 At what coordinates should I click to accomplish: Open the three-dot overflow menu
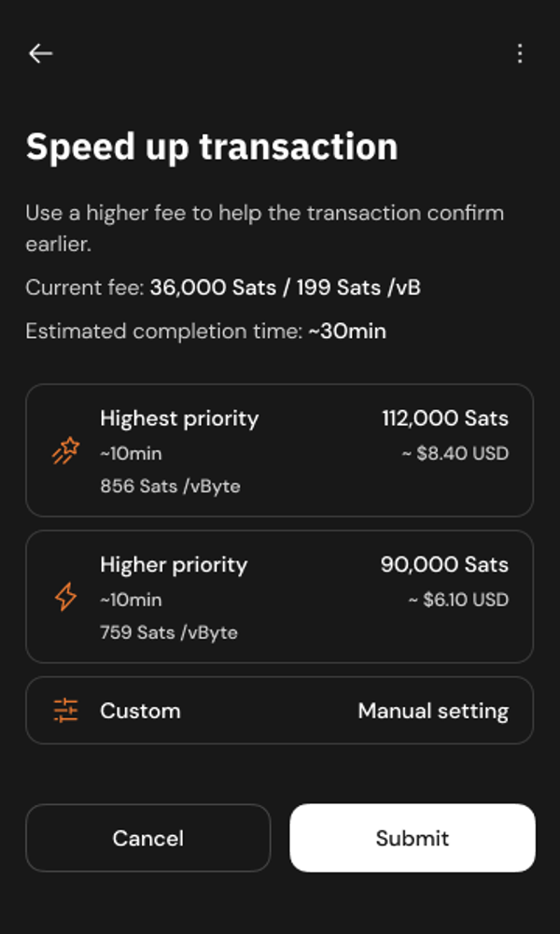click(x=520, y=53)
